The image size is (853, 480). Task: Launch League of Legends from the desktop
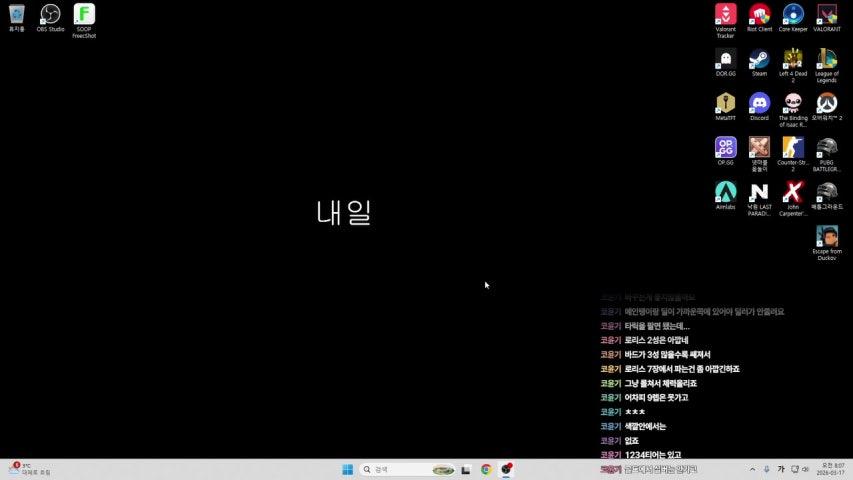pos(827,59)
